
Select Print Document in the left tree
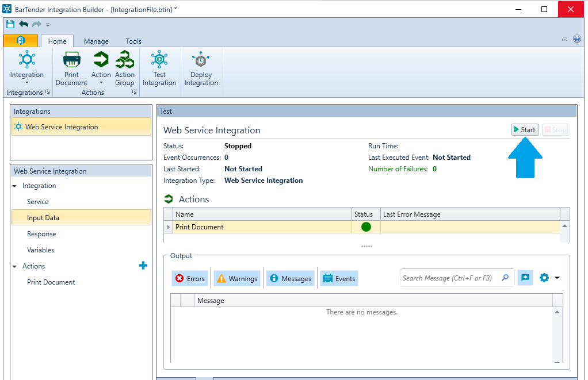pyautogui.click(x=51, y=282)
